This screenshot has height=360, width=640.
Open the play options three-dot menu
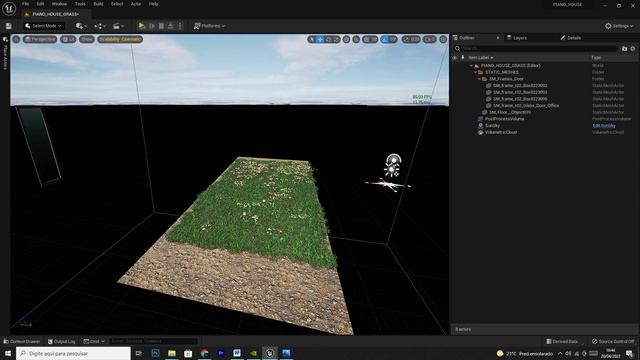click(x=180, y=26)
